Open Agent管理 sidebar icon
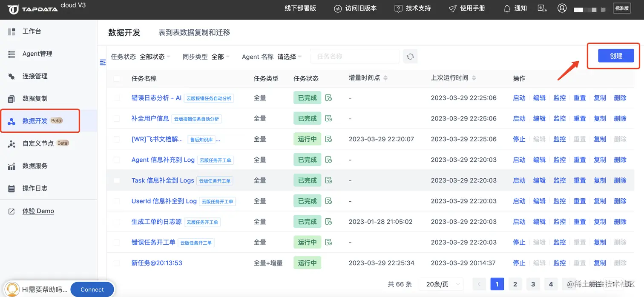The image size is (644, 297). pos(11,54)
